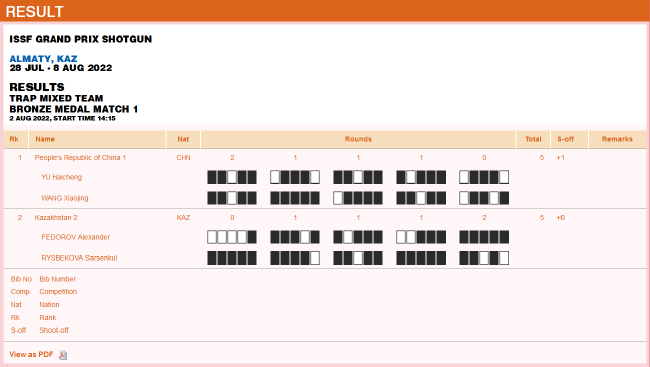Open the View as PDF link

coord(32,355)
